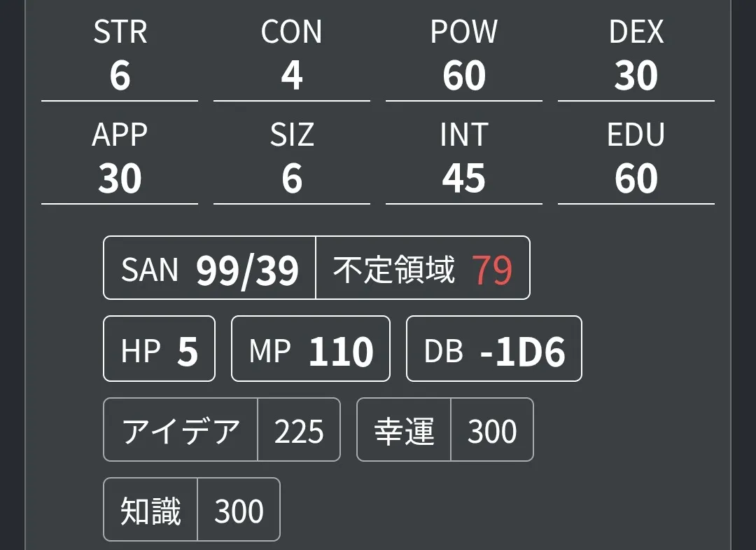Select the DEX stat value 30
Image resolution: width=756 pixels, height=550 pixels.
pos(636,76)
